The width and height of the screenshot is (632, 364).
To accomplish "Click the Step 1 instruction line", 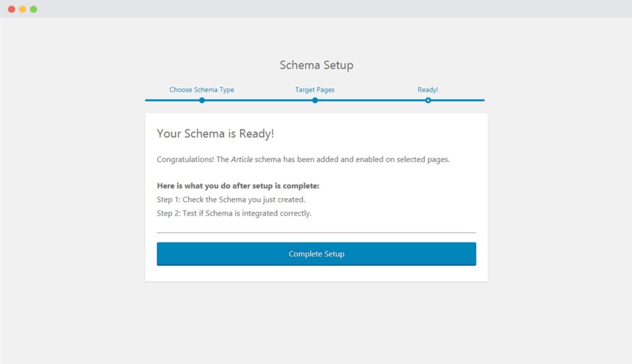I will pyautogui.click(x=233, y=199).
